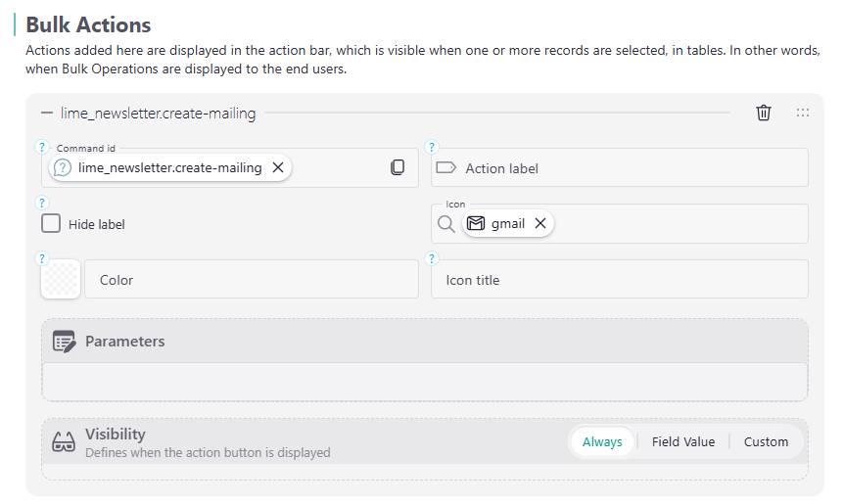Open help tooltip for Color
844x504 pixels.
point(41,258)
